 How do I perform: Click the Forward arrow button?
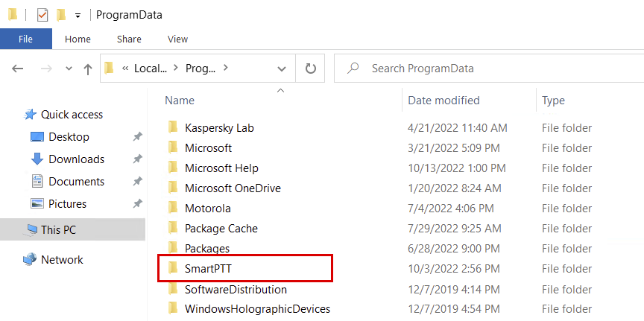click(46, 69)
